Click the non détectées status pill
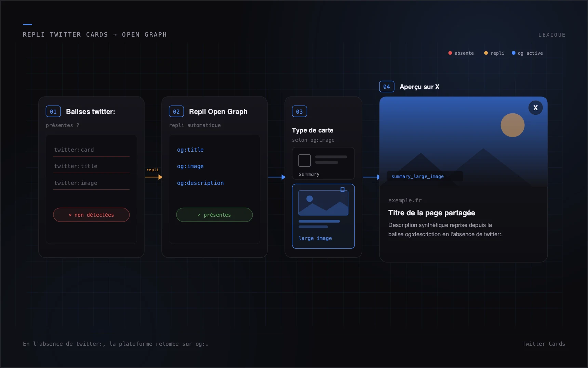The height and width of the screenshot is (368, 588). [x=91, y=215]
